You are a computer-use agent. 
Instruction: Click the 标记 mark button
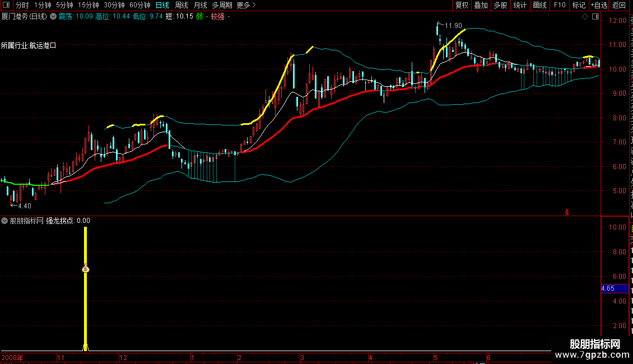click(x=579, y=5)
